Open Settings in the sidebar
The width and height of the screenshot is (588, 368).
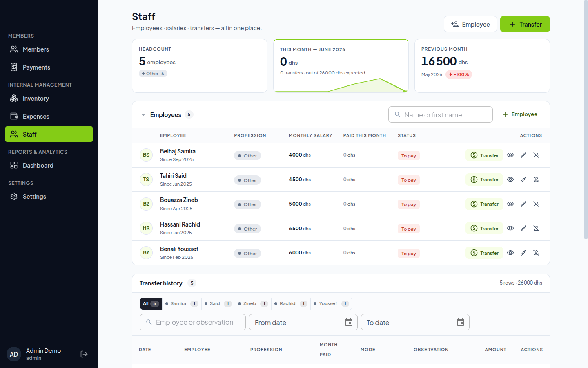[x=49, y=196]
